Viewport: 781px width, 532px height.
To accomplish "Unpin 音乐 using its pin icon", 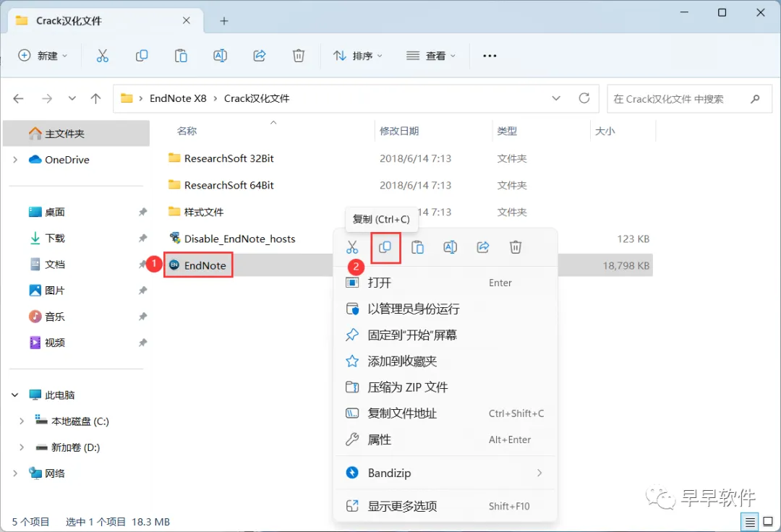I will (142, 317).
